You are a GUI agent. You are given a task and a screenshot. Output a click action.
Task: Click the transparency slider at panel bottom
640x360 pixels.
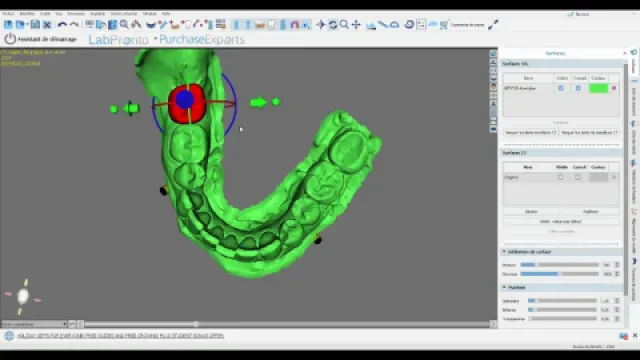[562, 319]
